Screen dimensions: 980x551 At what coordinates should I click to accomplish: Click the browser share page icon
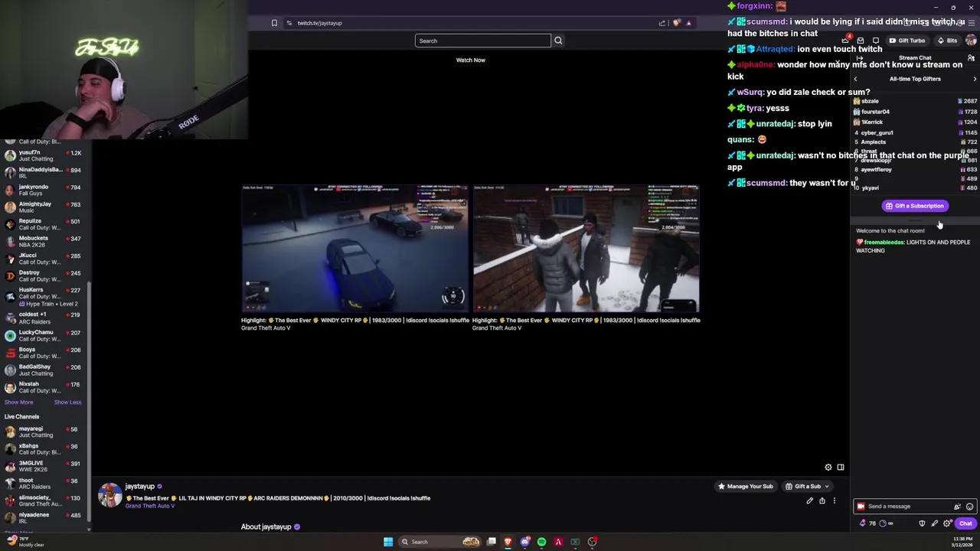[661, 23]
